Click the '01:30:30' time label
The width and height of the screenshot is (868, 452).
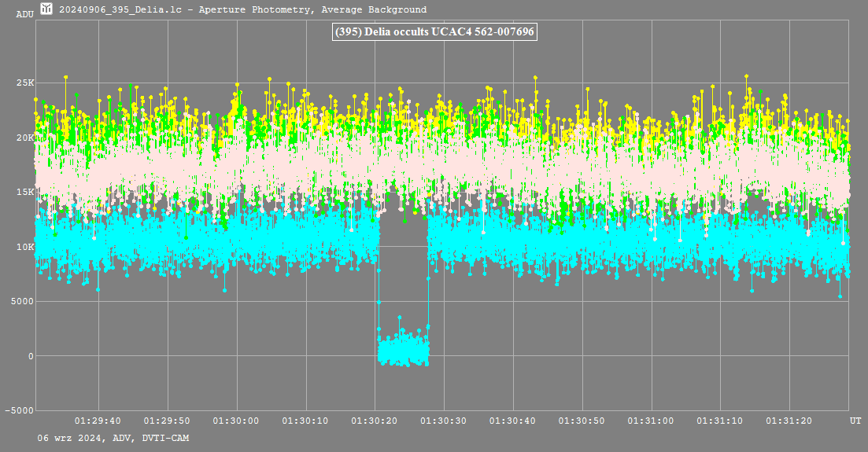[443, 421]
